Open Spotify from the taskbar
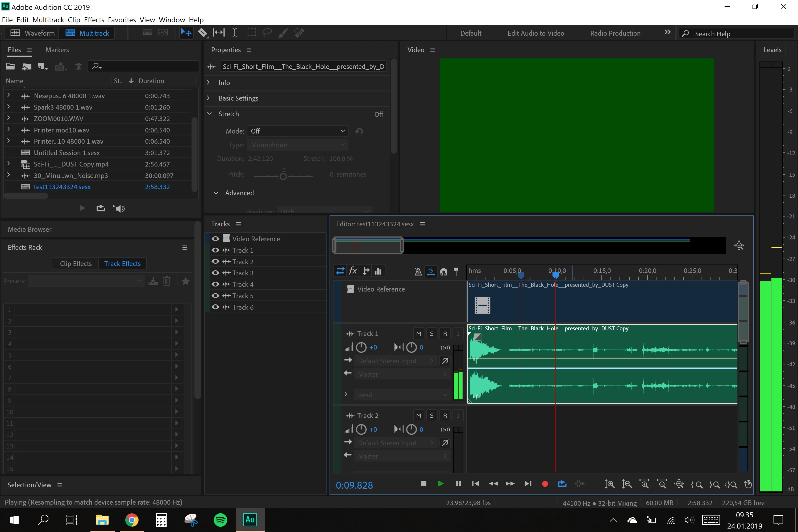Image resolution: width=798 pixels, height=532 pixels. coord(220,520)
